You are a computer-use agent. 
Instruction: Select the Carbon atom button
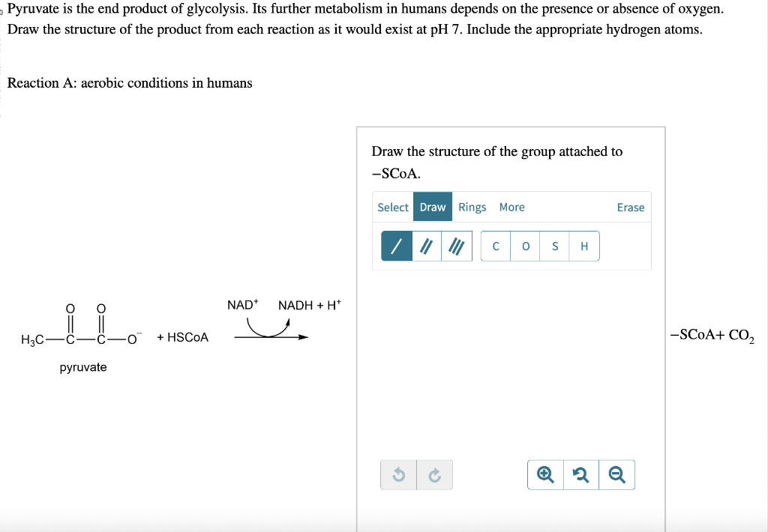click(496, 246)
